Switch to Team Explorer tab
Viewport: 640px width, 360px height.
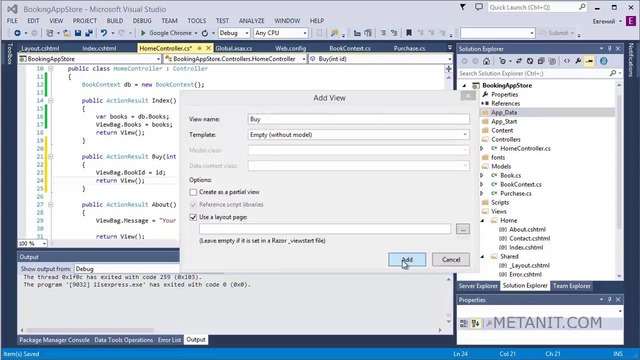pos(571,286)
